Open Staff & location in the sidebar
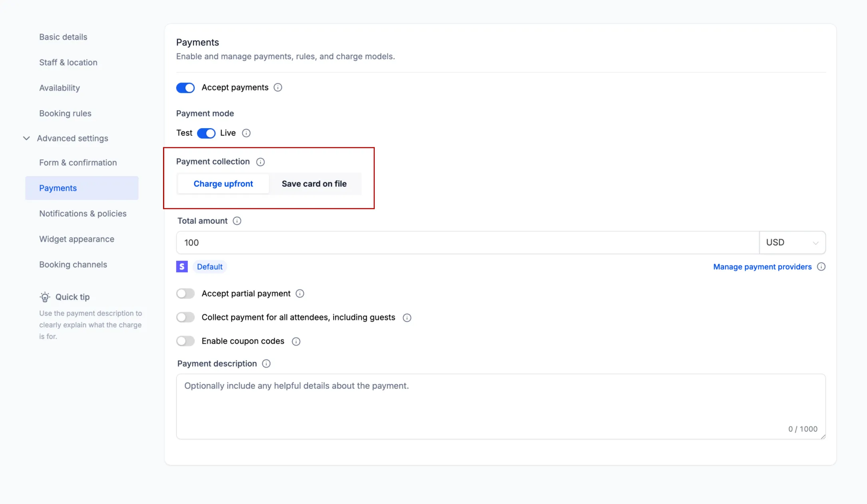The width and height of the screenshot is (867, 504). point(68,62)
